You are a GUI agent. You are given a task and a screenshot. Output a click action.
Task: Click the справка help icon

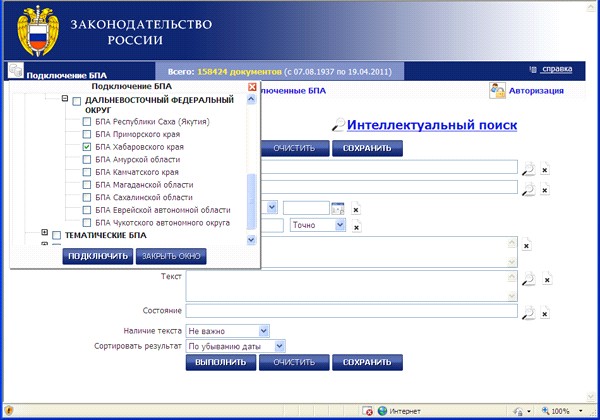[533, 69]
